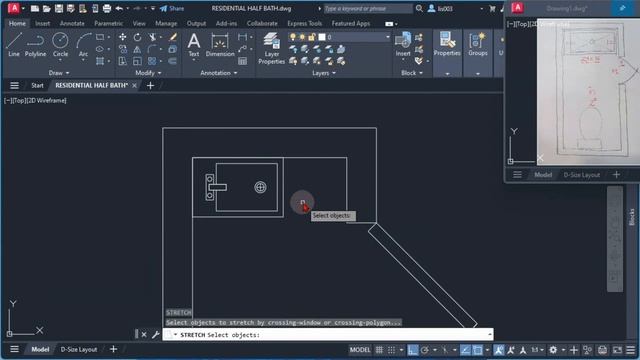Image resolution: width=640 pixels, height=360 pixels.
Task: Open the Manage ribbon tab
Action: 166,23
